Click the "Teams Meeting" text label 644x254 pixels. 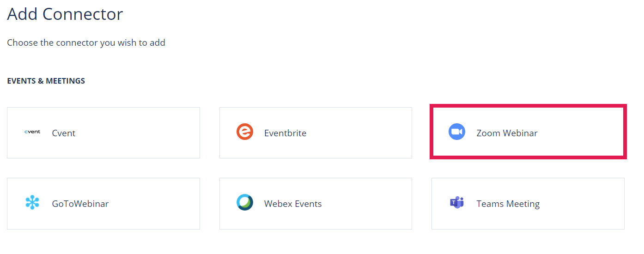tap(508, 204)
